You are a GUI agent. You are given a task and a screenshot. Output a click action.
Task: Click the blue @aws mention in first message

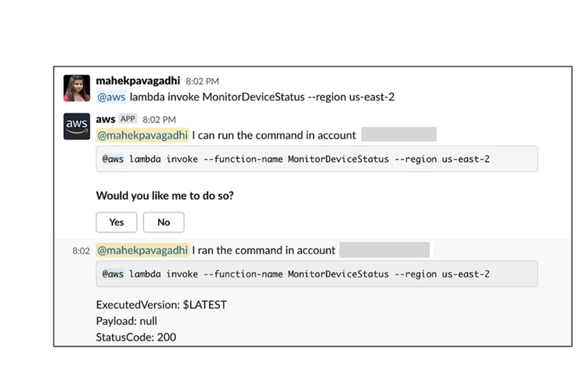111,97
